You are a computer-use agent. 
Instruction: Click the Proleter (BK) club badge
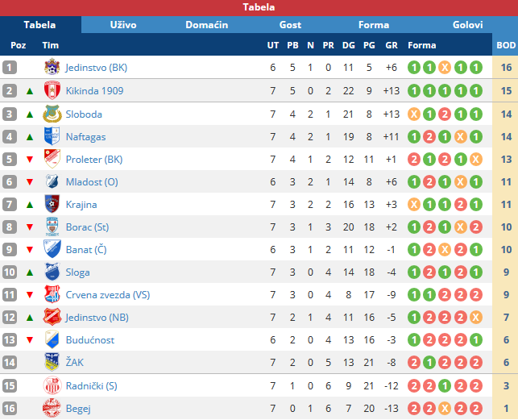[x=52, y=159]
